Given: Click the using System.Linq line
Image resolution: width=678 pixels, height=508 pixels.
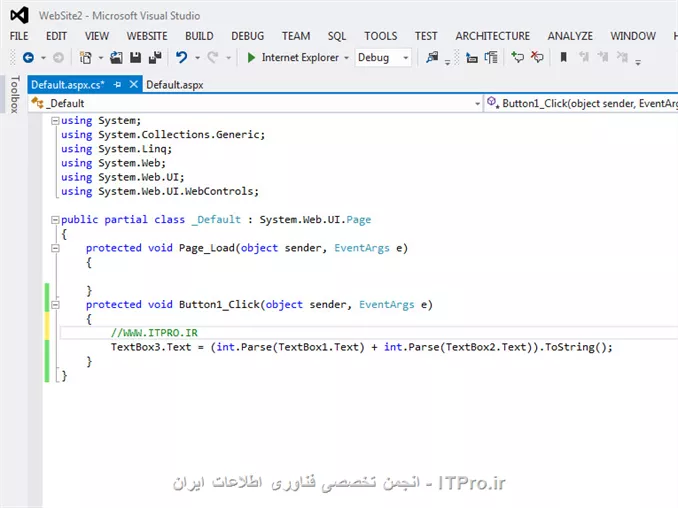Looking at the screenshot, I should point(116,149).
